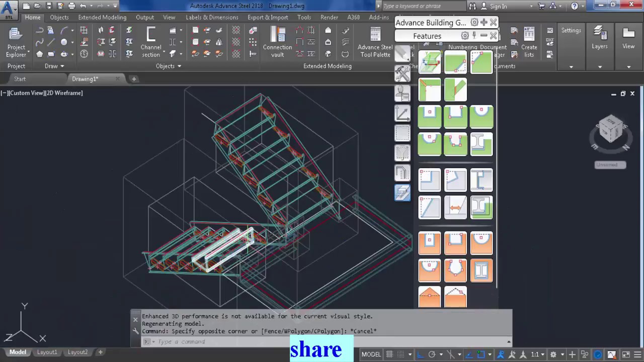
Task: Open the Connection vault
Action: coord(277,42)
